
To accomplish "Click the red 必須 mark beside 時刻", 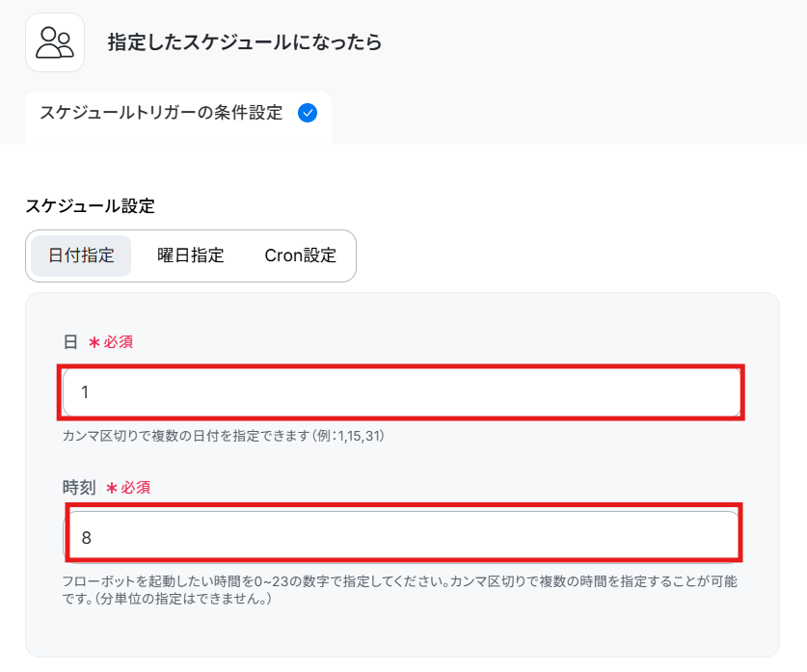I will pyautogui.click(x=136, y=488).
